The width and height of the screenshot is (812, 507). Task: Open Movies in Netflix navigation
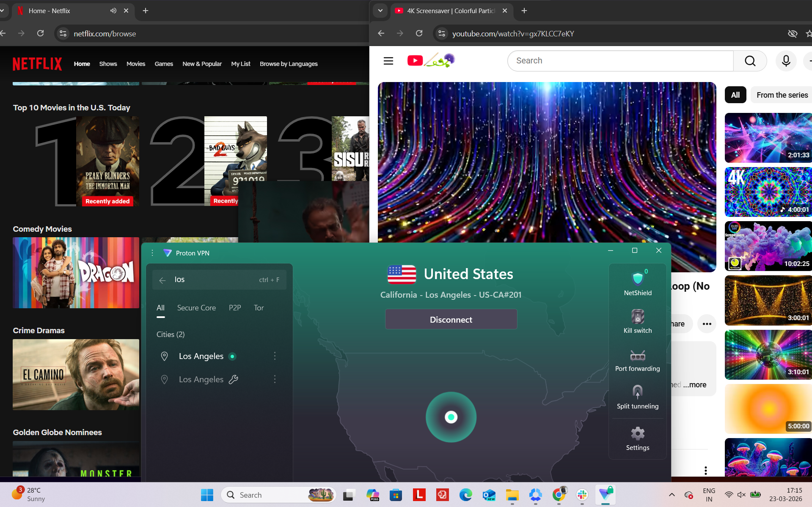pyautogui.click(x=136, y=64)
